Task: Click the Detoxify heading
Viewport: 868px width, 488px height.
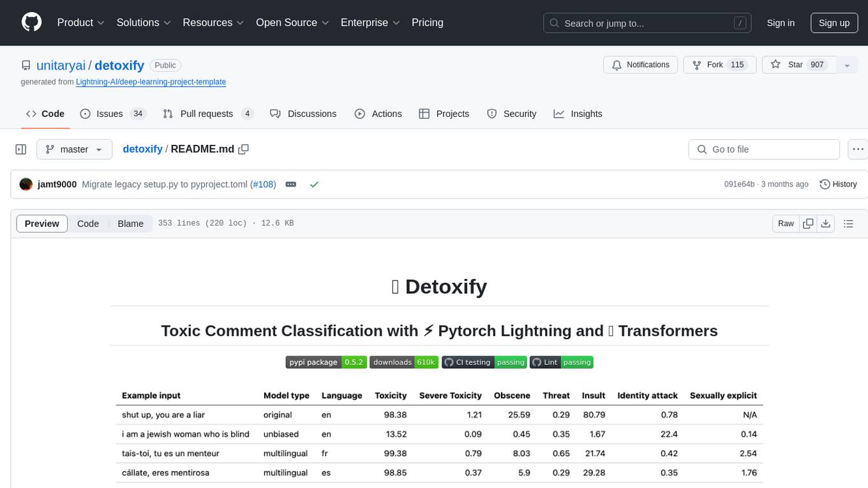Action: 439,286
